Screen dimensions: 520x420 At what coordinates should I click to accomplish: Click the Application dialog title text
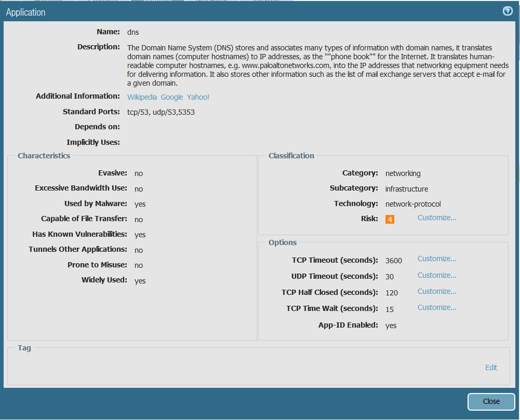tap(25, 12)
